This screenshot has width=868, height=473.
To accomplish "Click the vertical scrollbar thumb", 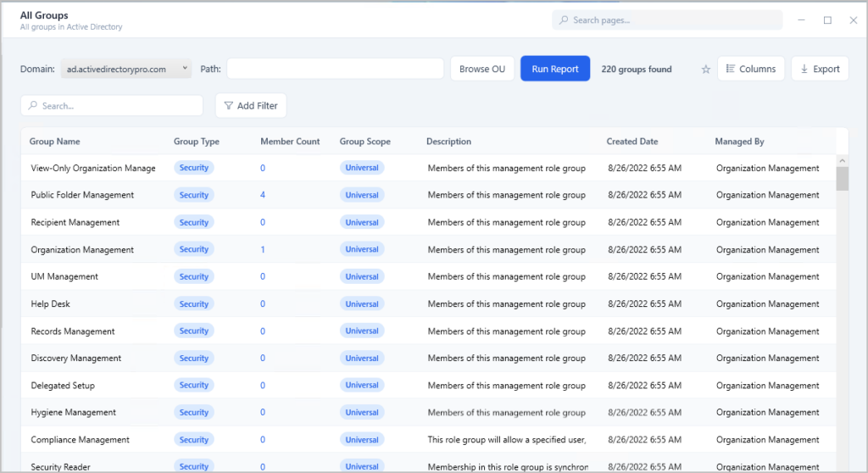I will [843, 178].
